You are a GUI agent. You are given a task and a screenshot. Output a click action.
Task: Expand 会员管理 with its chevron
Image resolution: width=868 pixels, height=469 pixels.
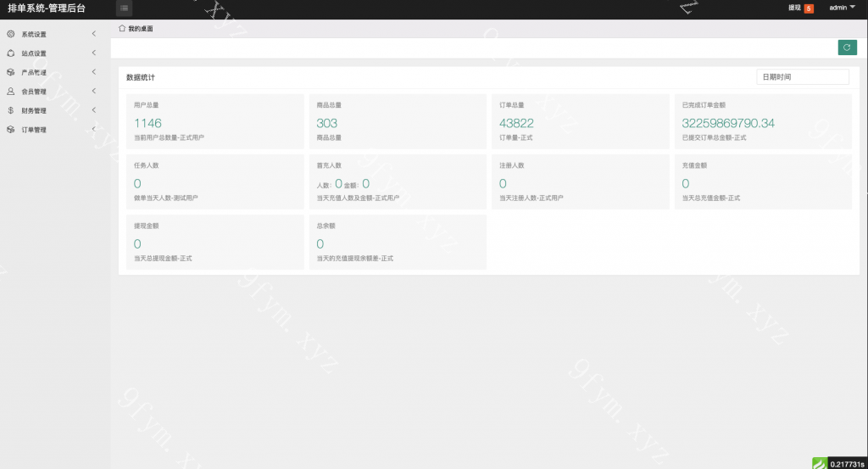point(94,92)
